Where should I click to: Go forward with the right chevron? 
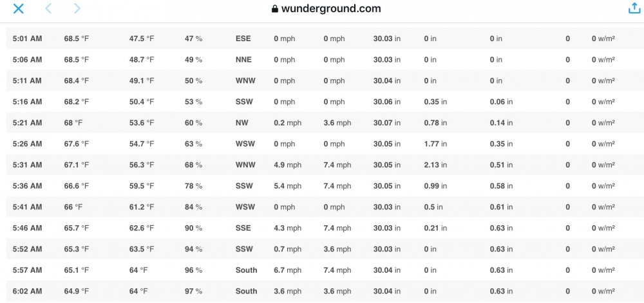(77, 8)
